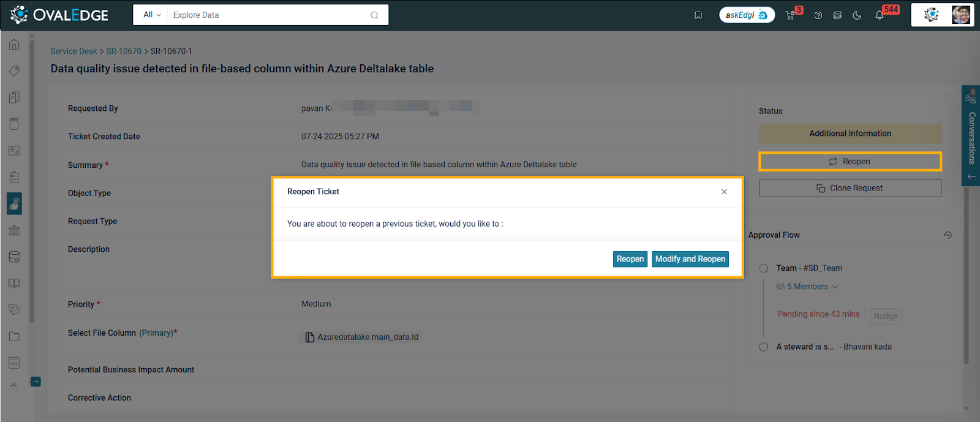Expand the 5 Members list
Image resolution: width=980 pixels, height=422 pixels.
[x=807, y=287]
